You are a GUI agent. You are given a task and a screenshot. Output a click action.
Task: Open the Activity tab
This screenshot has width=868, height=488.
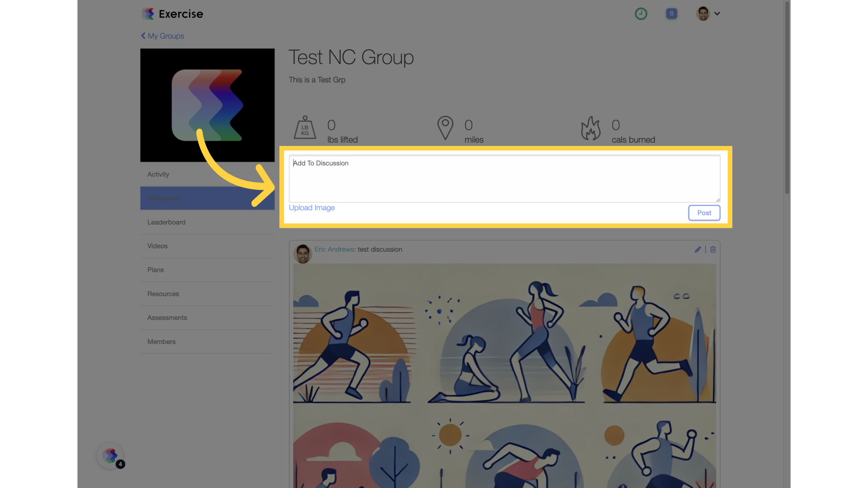[208, 174]
